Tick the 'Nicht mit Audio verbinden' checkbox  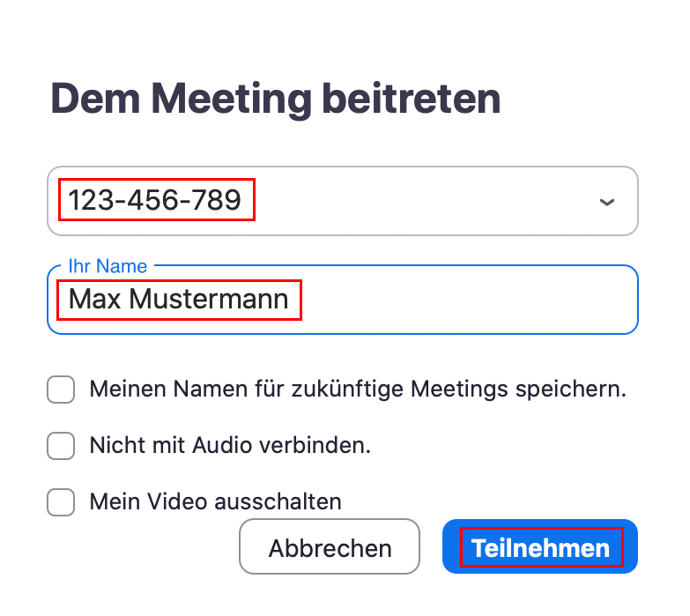coord(61,446)
